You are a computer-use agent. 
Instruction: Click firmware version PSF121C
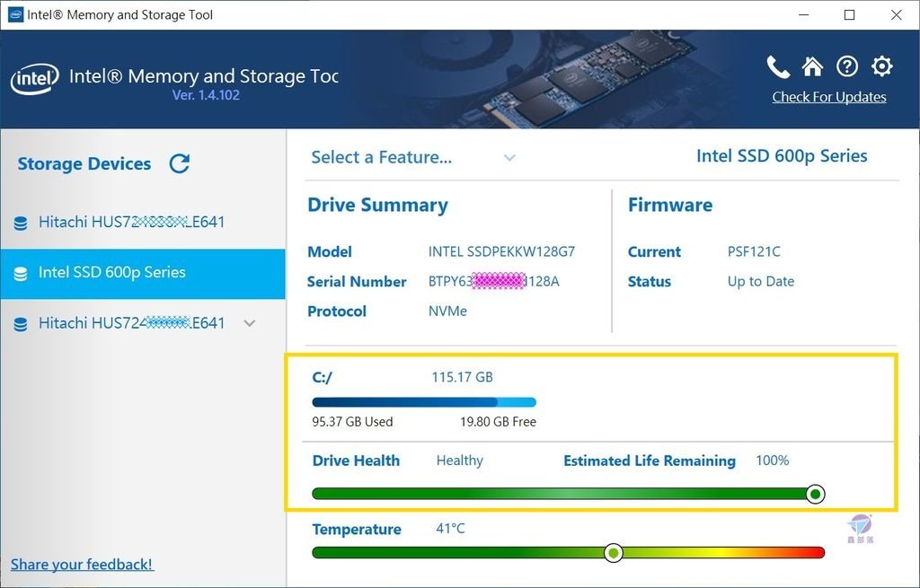tap(754, 251)
